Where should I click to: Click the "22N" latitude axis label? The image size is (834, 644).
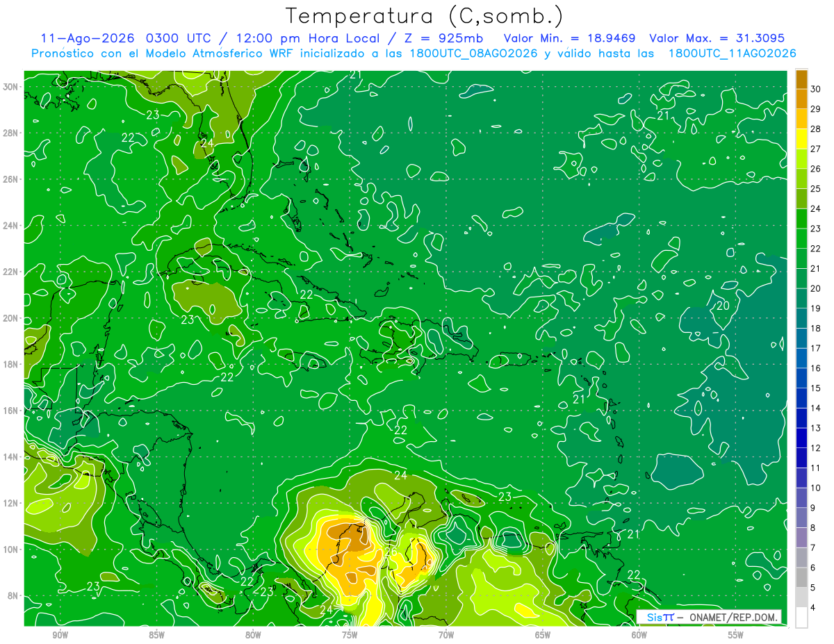click(10, 272)
